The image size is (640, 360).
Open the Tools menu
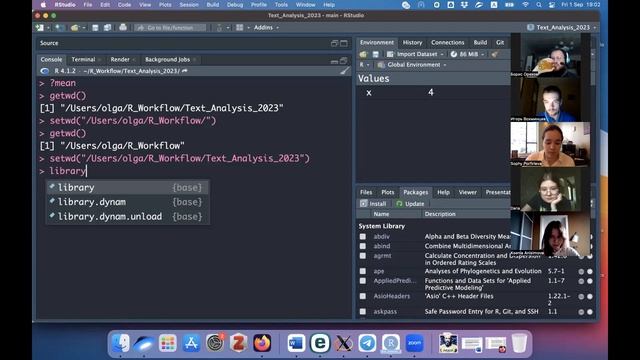point(281,4)
